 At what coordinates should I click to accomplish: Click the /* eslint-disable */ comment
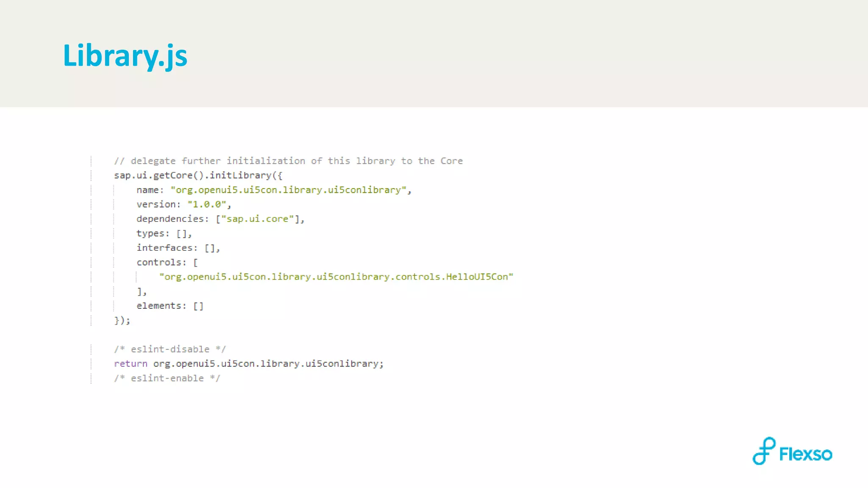tap(170, 349)
